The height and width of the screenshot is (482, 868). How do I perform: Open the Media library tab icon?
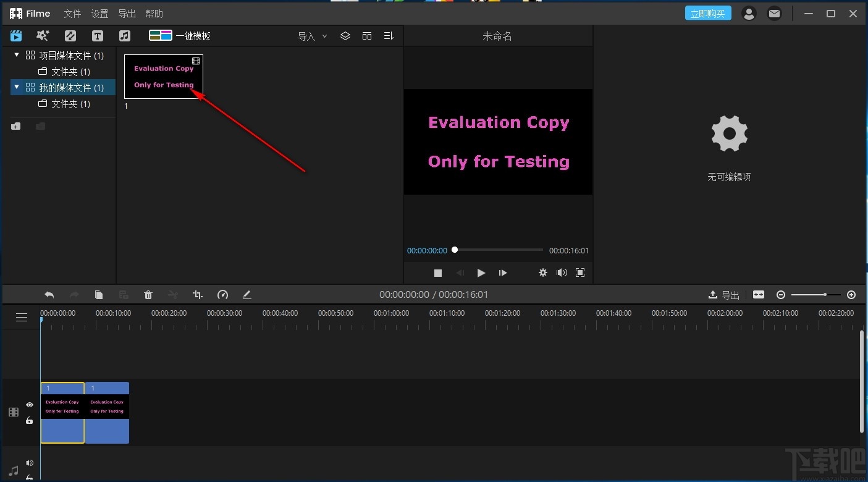click(16, 36)
